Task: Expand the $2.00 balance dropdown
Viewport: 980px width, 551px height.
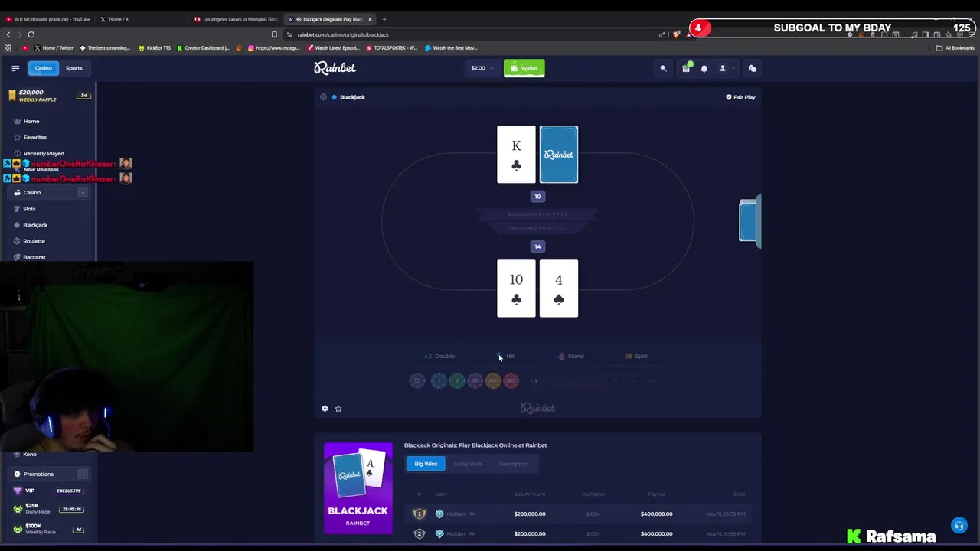Action: [482, 68]
